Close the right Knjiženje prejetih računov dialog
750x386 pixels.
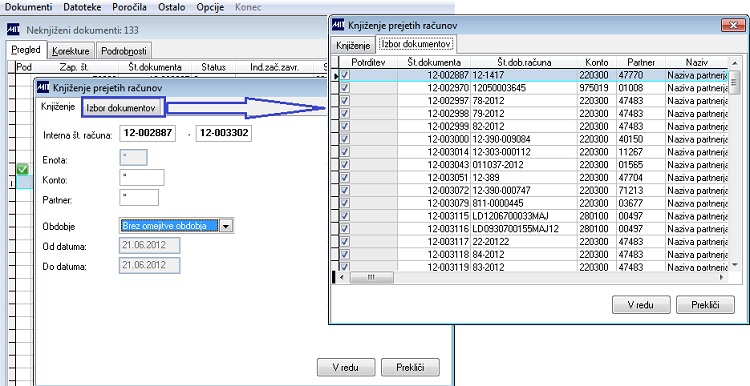click(x=732, y=25)
